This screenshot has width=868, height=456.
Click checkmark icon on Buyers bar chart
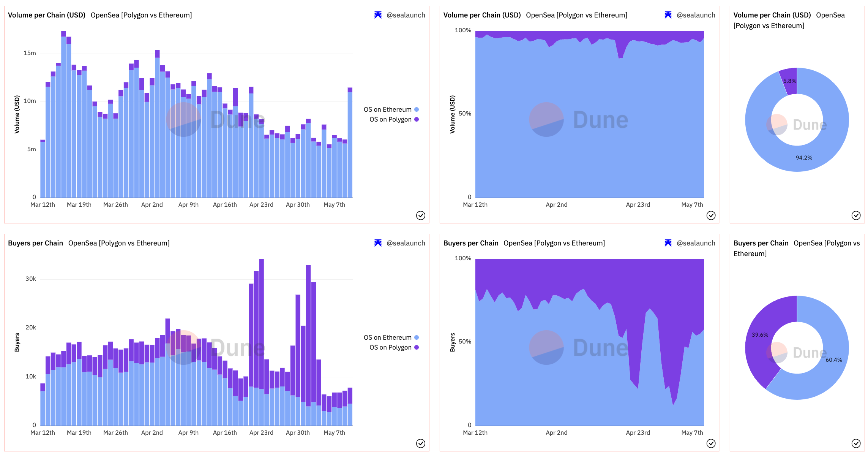pyautogui.click(x=420, y=443)
